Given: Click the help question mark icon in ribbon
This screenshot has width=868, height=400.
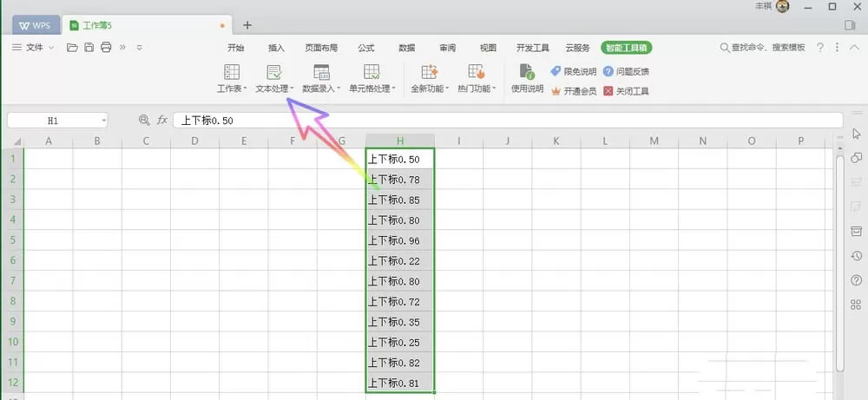Looking at the screenshot, I should (x=820, y=48).
